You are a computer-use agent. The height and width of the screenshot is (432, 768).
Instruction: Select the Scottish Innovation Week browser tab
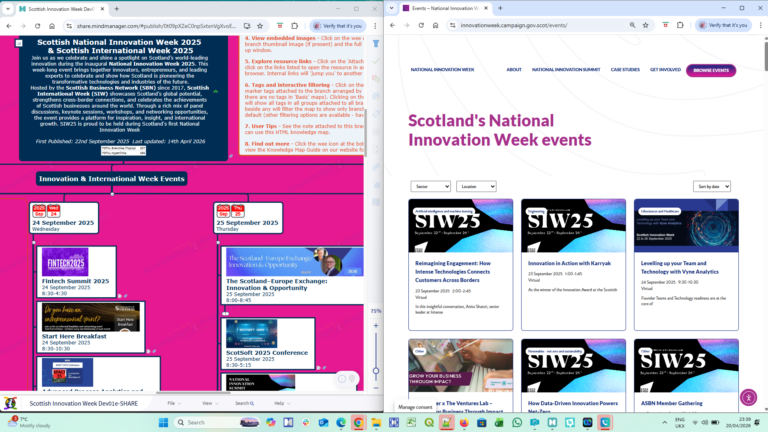coord(62,9)
